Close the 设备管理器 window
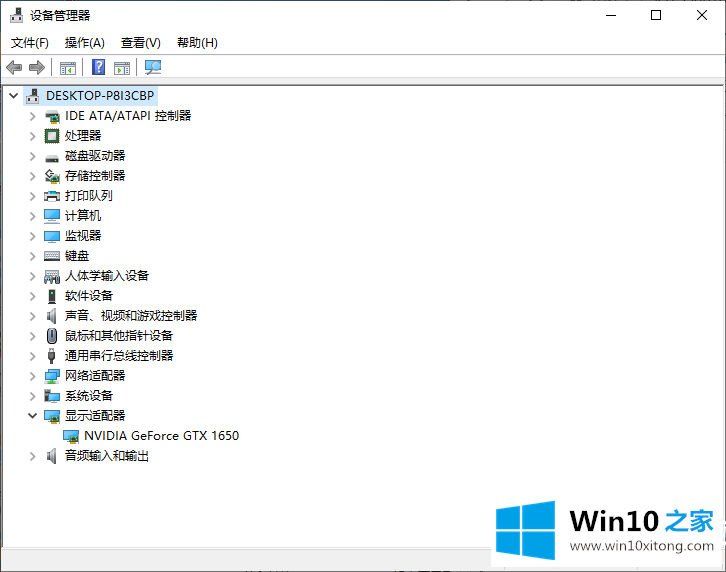This screenshot has height=572, width=726. pyautogui.click(x=701, y=15)
